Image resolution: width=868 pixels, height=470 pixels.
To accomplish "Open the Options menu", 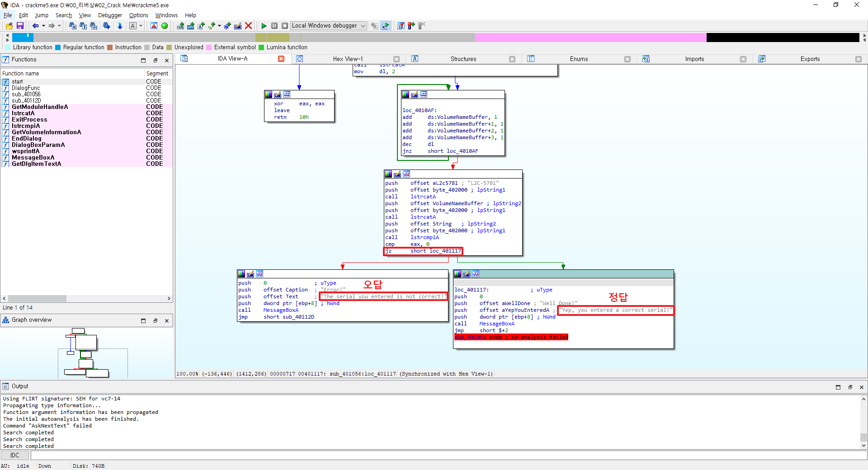I will [139, 15].
